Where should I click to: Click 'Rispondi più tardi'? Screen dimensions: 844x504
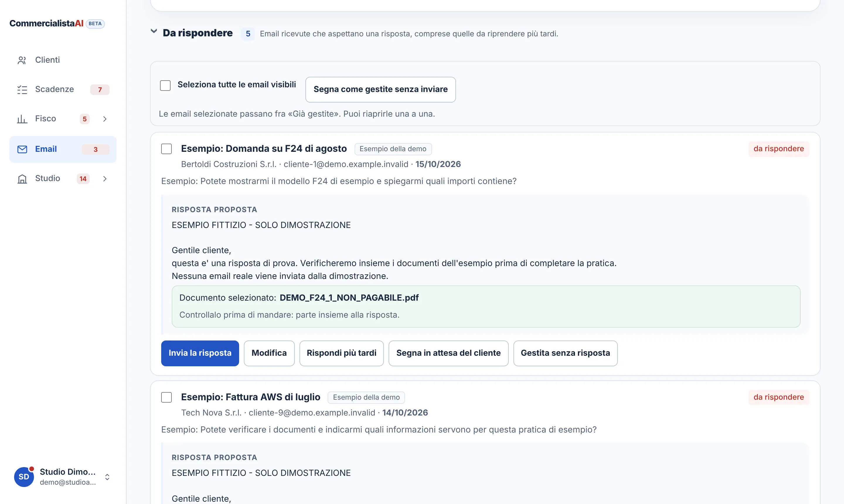pyautogui.click(x=341, y=353)
